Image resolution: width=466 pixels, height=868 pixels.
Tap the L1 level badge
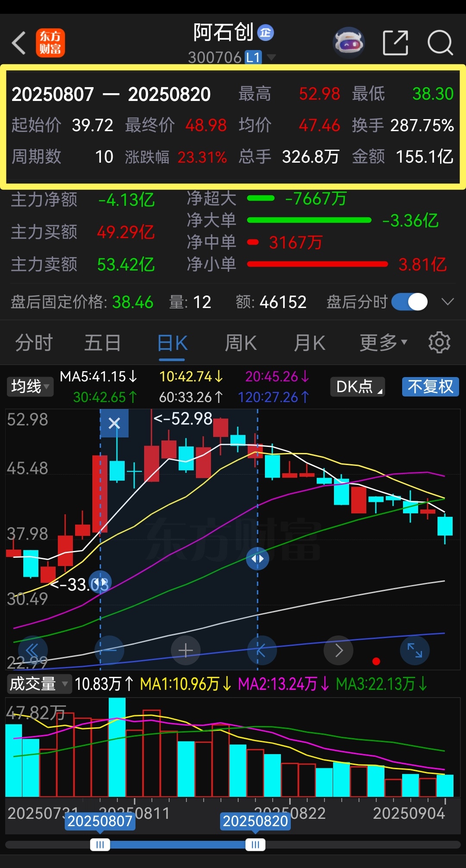click(x=253, y=57)
